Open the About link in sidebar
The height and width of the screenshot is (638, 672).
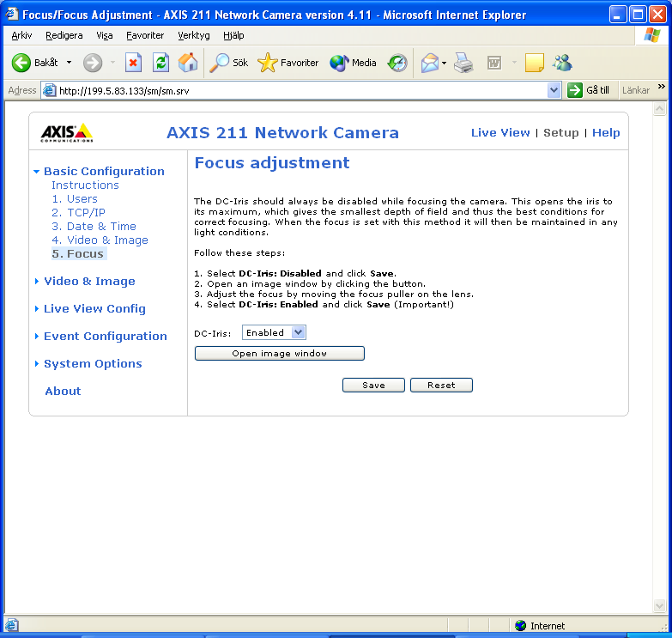(x=63, y=391)
